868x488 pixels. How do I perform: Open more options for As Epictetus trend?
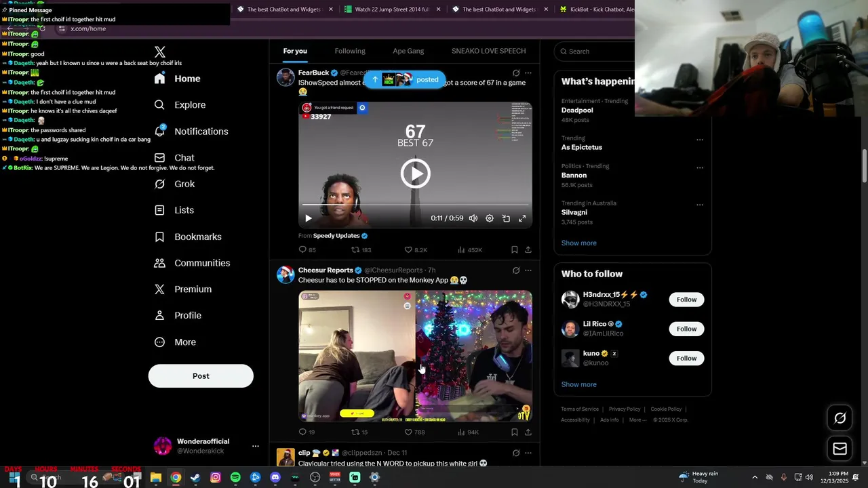click(x=700, y=140)
